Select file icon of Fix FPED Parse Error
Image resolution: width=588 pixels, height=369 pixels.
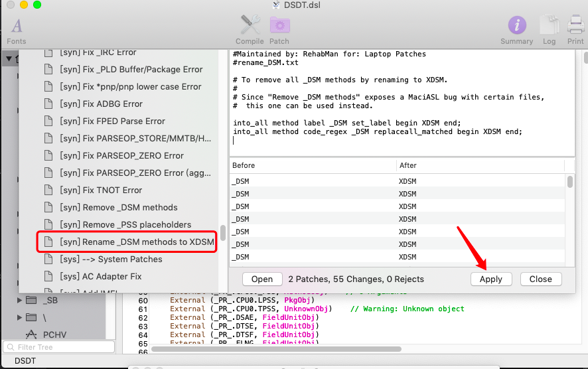coord(48,121)
